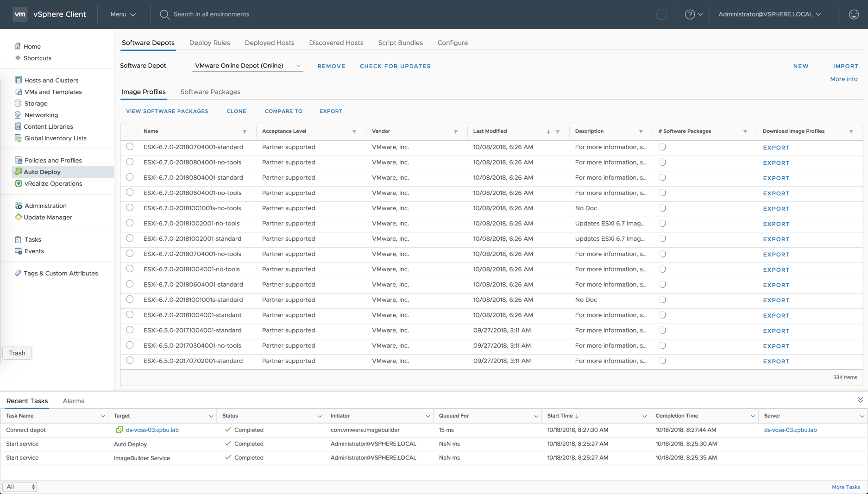Click the Tasks icon in sidebar
The image size is (868, 494).
pyautogui.click(x=18, y=239)
